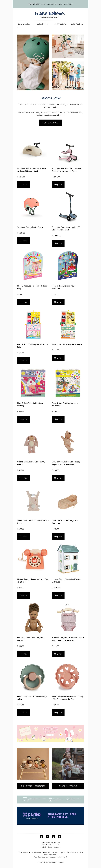Open the Imaginative Play menu item
This screenshot has width=101, height=868.
coord(42,24)
